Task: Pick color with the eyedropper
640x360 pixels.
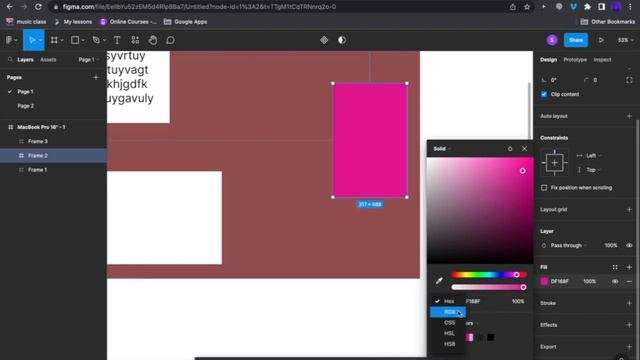Action: click(x=439, y=280)
